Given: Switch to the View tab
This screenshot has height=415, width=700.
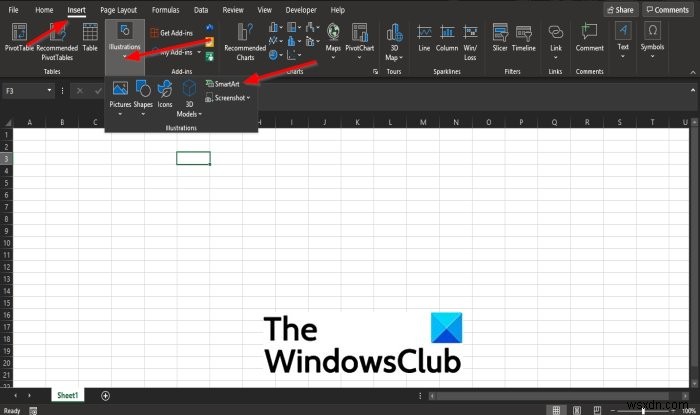Looking at the screenshot, I should (264, 10).
